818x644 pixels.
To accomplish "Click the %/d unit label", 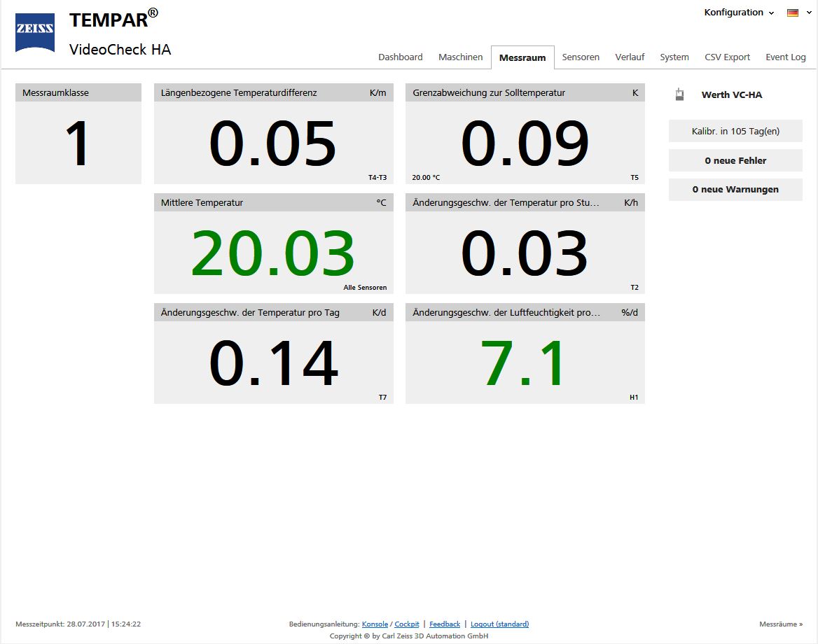I will pos(629,312).
